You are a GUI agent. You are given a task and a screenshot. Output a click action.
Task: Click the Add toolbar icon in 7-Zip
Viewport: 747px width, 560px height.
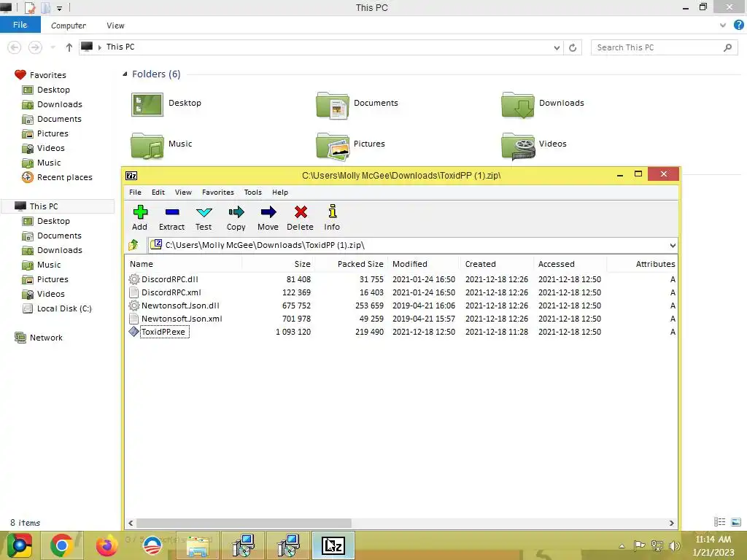click(139, 217)
